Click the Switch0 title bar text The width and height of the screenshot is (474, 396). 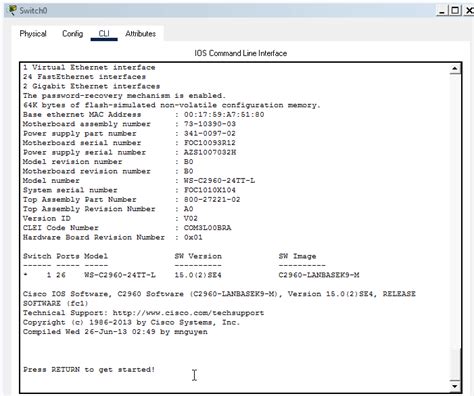tap(33, 11)
